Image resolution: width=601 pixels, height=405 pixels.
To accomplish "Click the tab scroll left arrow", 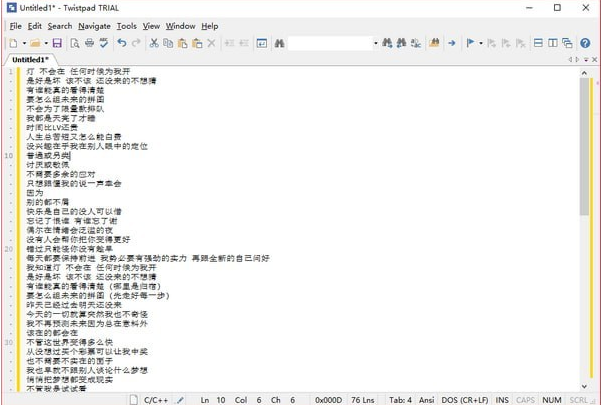I will click(570, 59).
